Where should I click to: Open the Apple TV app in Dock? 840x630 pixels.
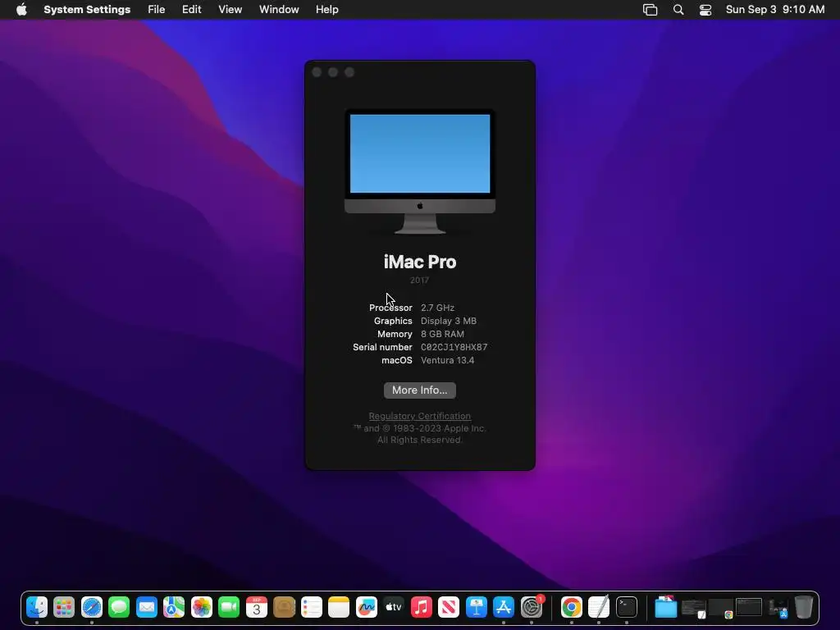click(x=394, y=607)
